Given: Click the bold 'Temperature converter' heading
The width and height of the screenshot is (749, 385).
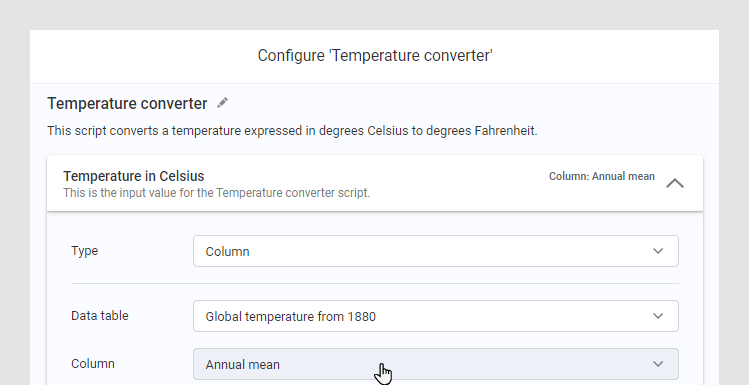Looking at the screenshot, I should coord(127,103).
